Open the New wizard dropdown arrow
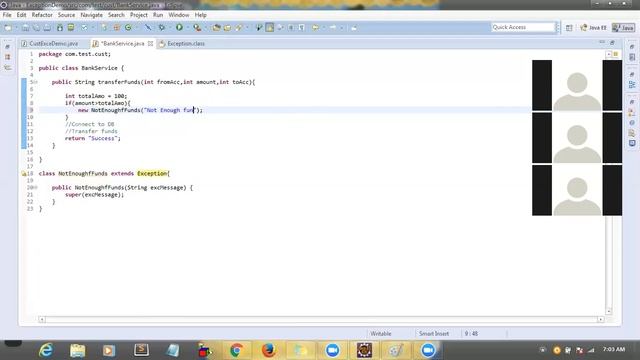This screenshot has width=640, height=360. 16,28
